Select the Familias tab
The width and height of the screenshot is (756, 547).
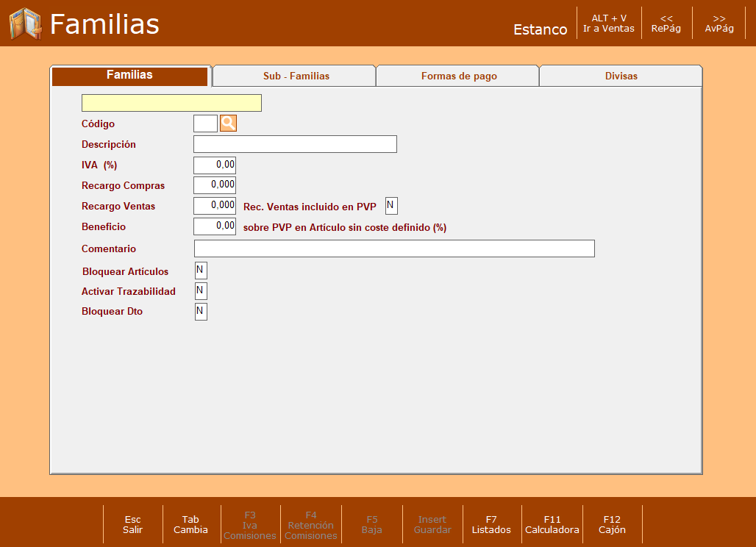129,76
